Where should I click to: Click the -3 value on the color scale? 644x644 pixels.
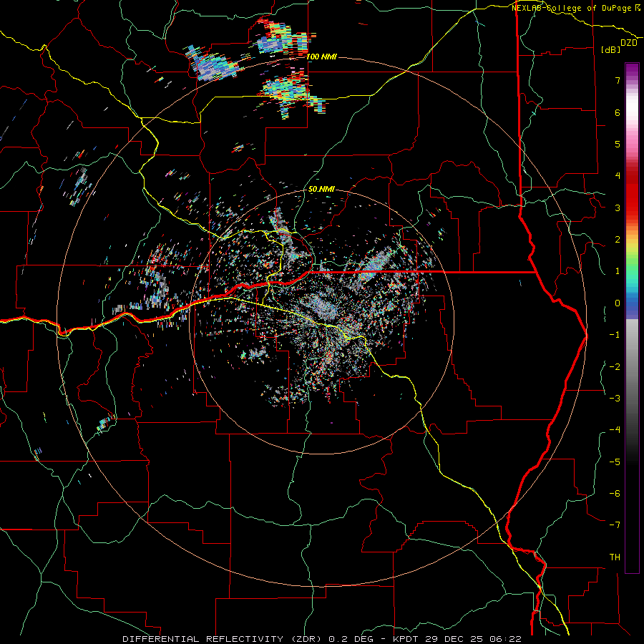click(615, 398)
